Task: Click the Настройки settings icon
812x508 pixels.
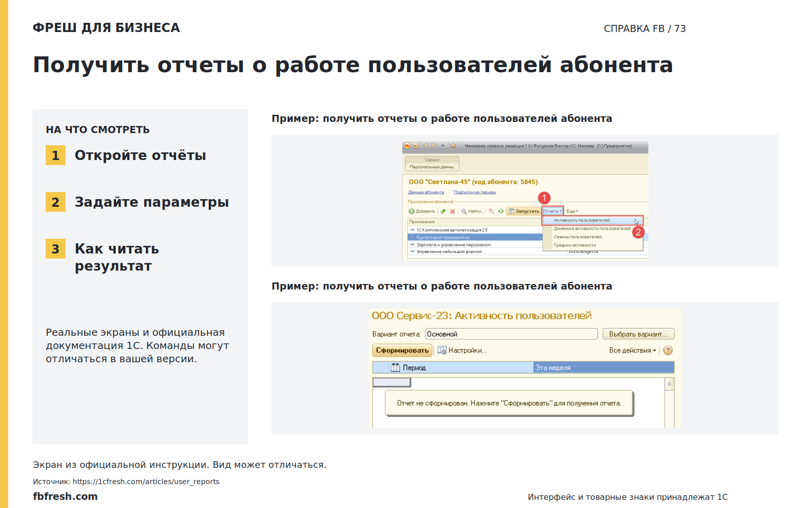Action: click(x=442, y=351)
